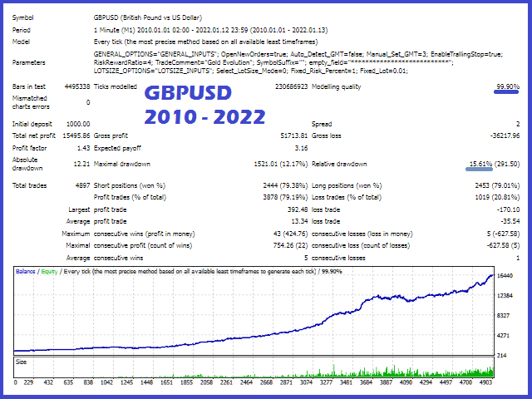Click the x-axis label "1042"
Screen dimensions: 532x399
pyautogui.click(x=106, y=382)
